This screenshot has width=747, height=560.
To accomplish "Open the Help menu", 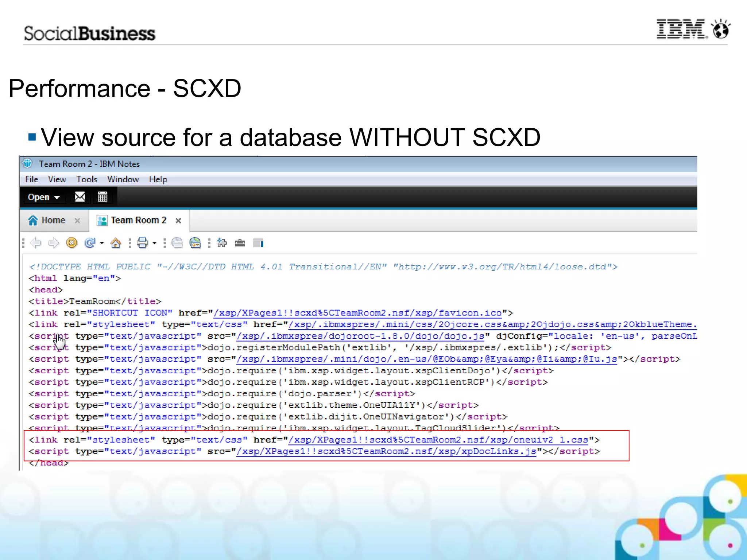I will 158,179.
